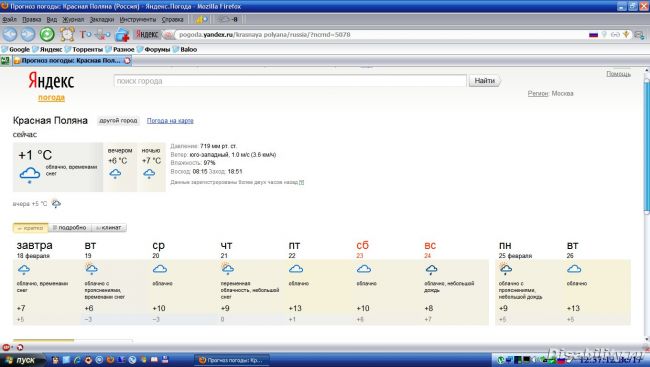The height and width of the screenshot is (367, 650).
Task: Click the browser Back arrow button
Action: (10, 34)
